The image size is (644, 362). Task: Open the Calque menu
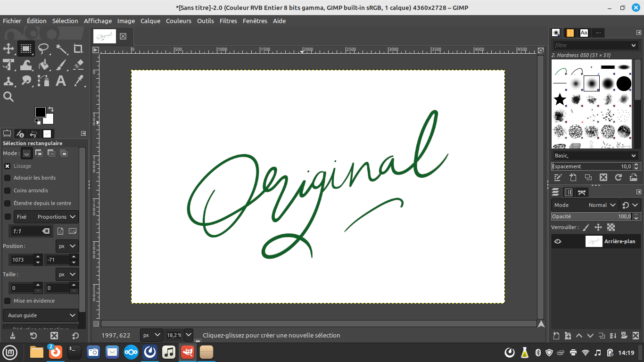point(150,21)
